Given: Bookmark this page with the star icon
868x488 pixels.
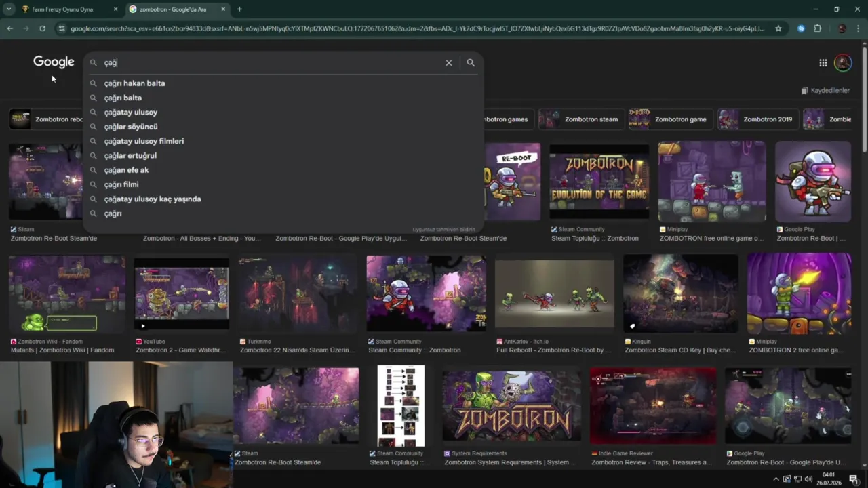Looking at the screenshot, I should click(778, 28).
